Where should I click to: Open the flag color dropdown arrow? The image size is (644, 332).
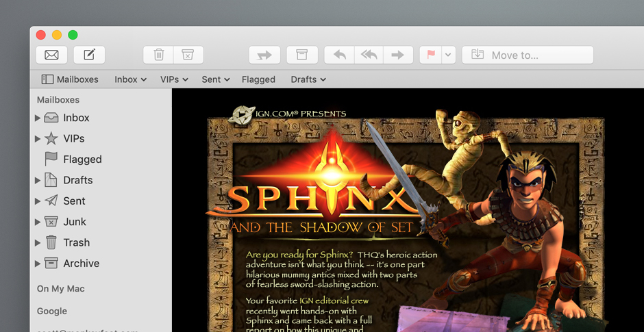(x=449, y=55)
